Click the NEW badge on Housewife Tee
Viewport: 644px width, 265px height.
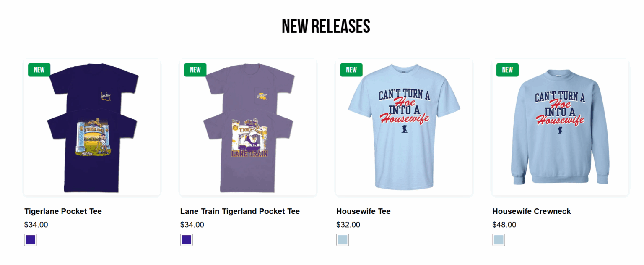[351, 70]
